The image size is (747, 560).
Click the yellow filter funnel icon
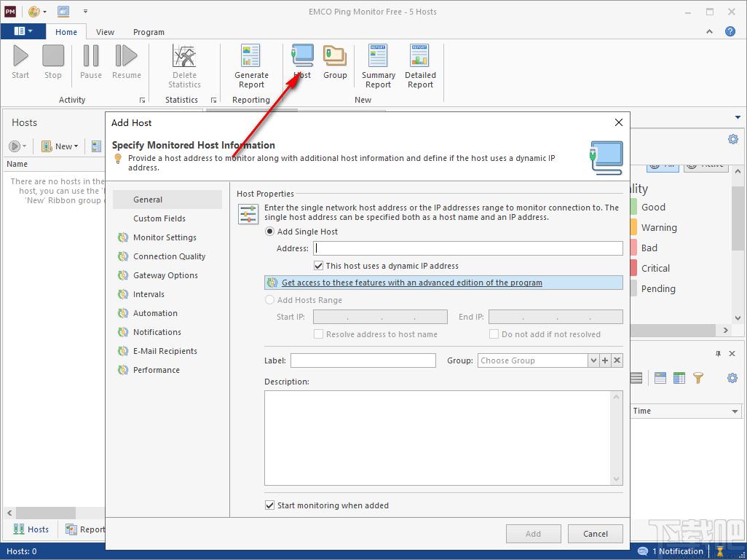[698, 378]
